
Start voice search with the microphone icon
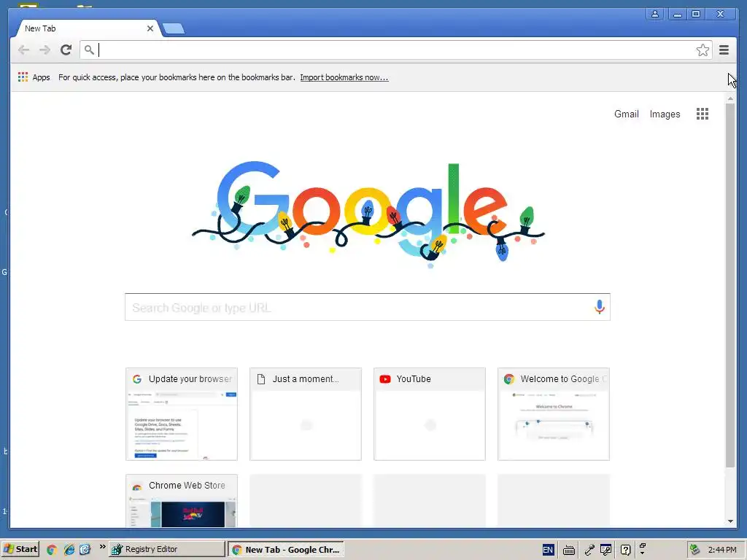click(600, 307)
